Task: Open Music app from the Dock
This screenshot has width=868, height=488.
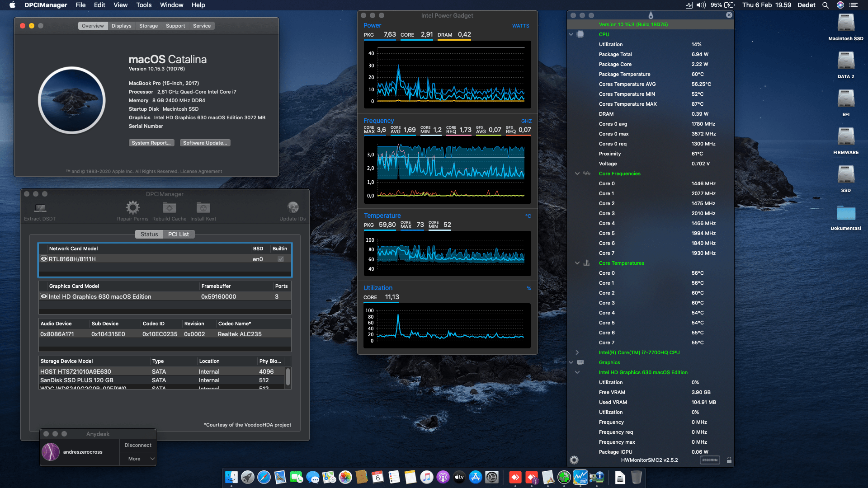Action: (x=427, y=477)
